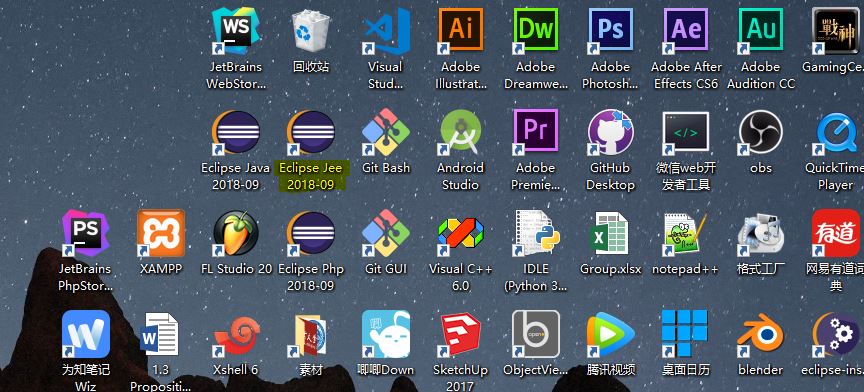Select the 格式工厂 icon
The height and width of the screenshot is (392, 864).
coord(760,233)
